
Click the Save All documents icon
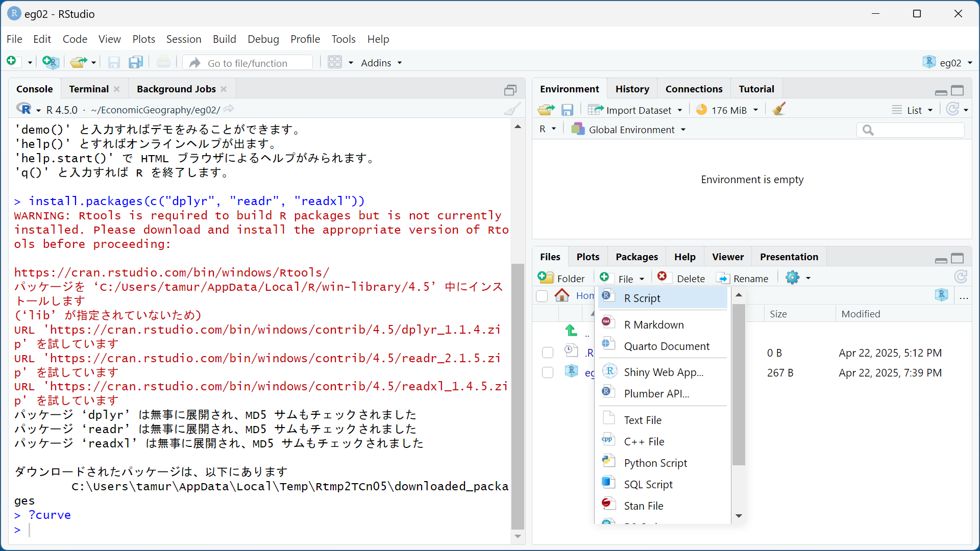135,63
